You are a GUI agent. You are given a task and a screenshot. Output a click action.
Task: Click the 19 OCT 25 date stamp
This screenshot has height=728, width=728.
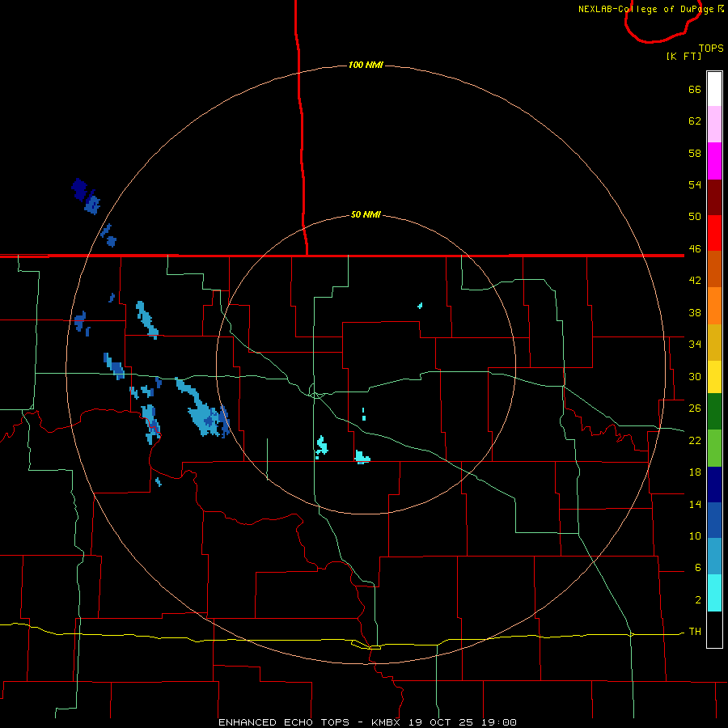[441, 722]
